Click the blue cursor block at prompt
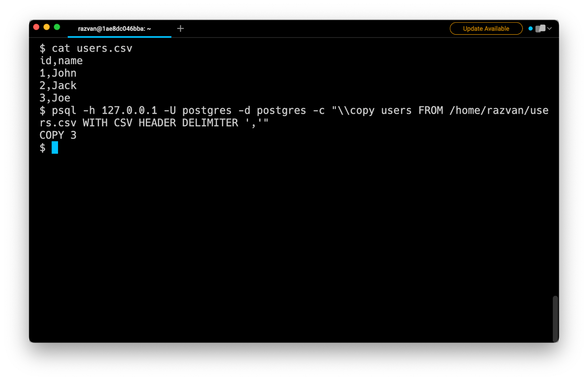Image resolution: width=588 pixels, height=381 pixels. click(x=55, y=148)
